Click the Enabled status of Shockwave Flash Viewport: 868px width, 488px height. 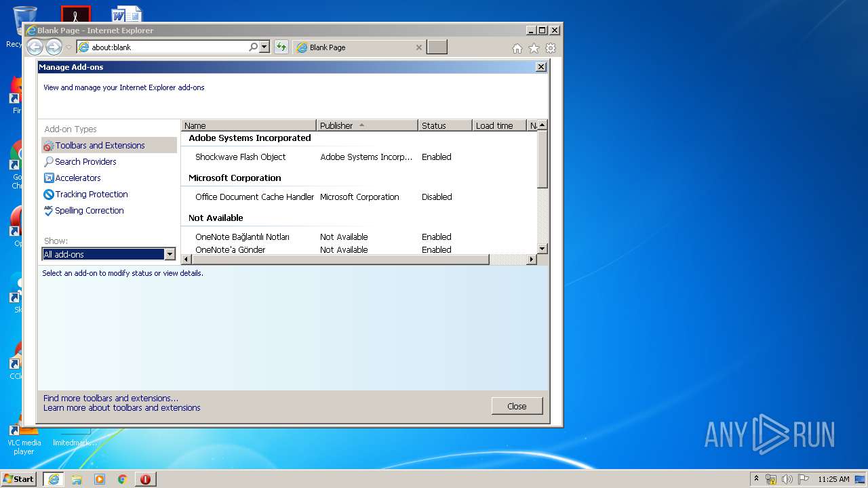[x=436, y=157]
